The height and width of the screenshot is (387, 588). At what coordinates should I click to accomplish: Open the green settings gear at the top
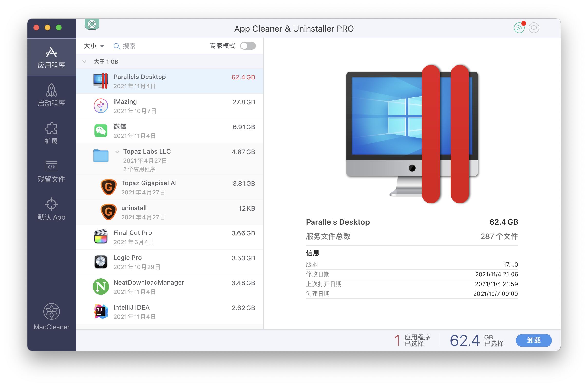tap(92, 25)
